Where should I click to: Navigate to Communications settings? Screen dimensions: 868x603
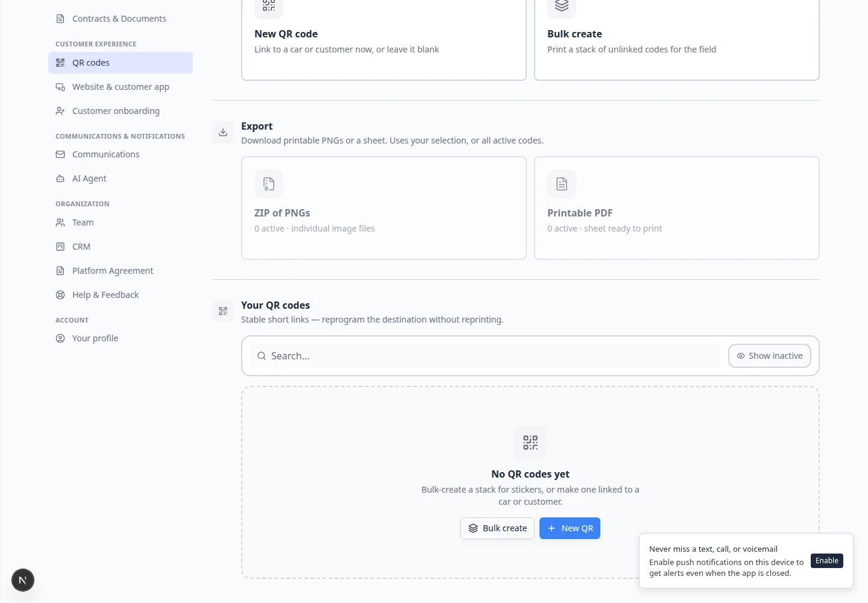coord(121,154)
